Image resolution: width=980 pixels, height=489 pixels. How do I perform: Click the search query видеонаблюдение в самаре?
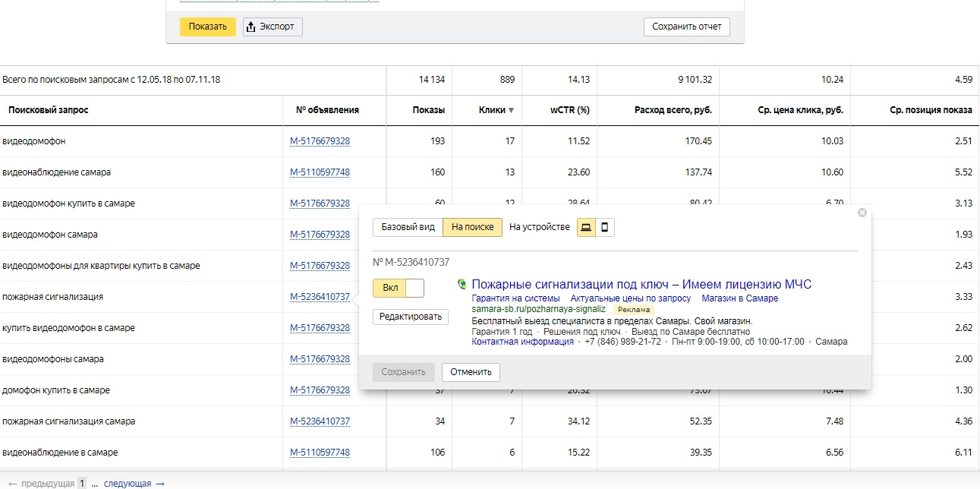coord(60,453)
